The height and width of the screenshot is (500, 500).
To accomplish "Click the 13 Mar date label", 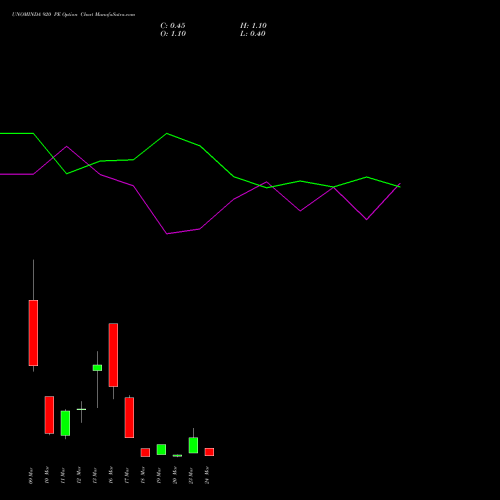I will coord(95,476).
